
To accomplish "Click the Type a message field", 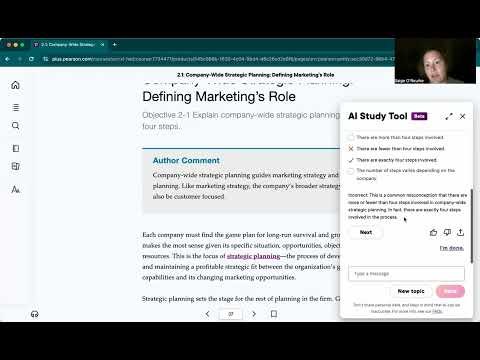I will pos(406,274).
